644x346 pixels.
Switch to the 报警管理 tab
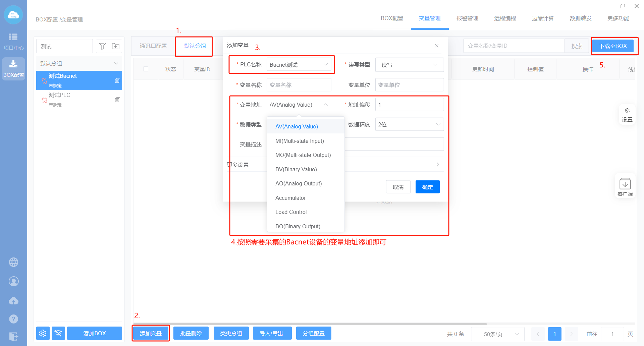467,18
